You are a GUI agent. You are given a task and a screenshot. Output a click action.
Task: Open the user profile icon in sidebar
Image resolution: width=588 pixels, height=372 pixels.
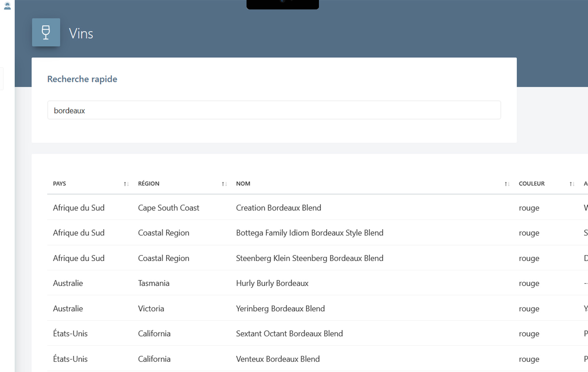pos(7,6)
